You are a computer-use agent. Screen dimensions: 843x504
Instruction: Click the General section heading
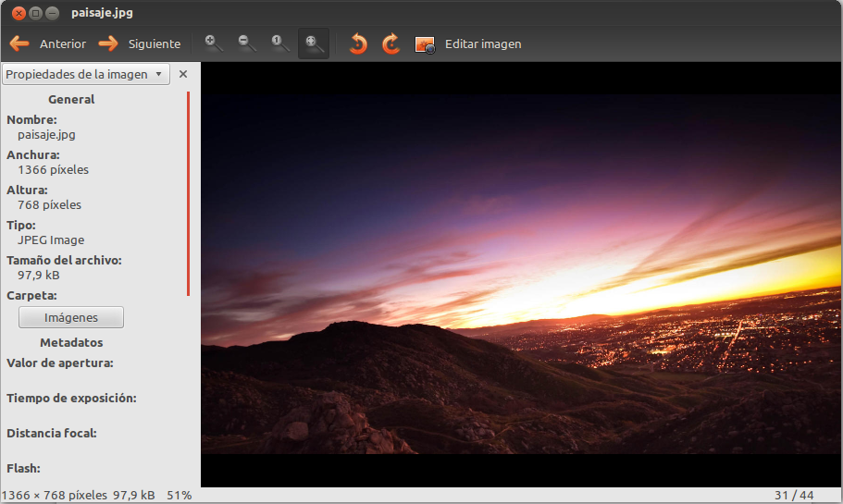click(71, 99)
